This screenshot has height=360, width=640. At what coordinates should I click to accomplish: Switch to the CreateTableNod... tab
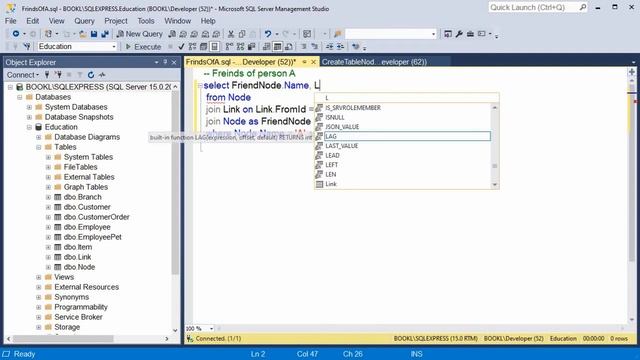coord(374,62)
